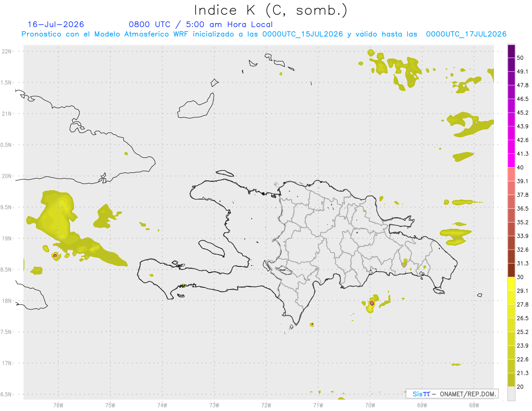Click the red-core cell near 76W south of 19N
This screenshot has width=532, height=411.
click(55, 255)
